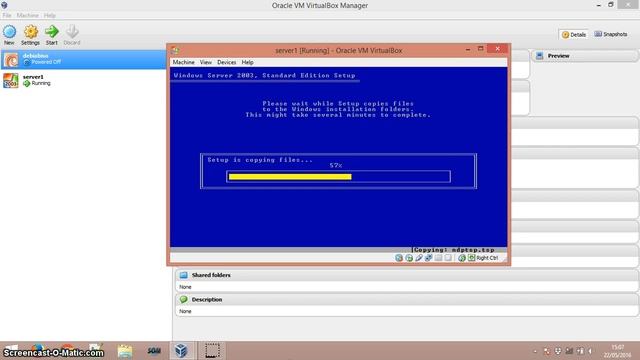The image size is (640, 360).
Task: Click the display indicator in VM status bar
Action: coord(448,258)
